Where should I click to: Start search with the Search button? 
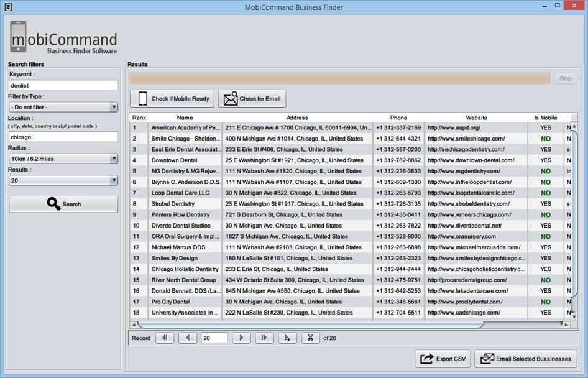63,204
